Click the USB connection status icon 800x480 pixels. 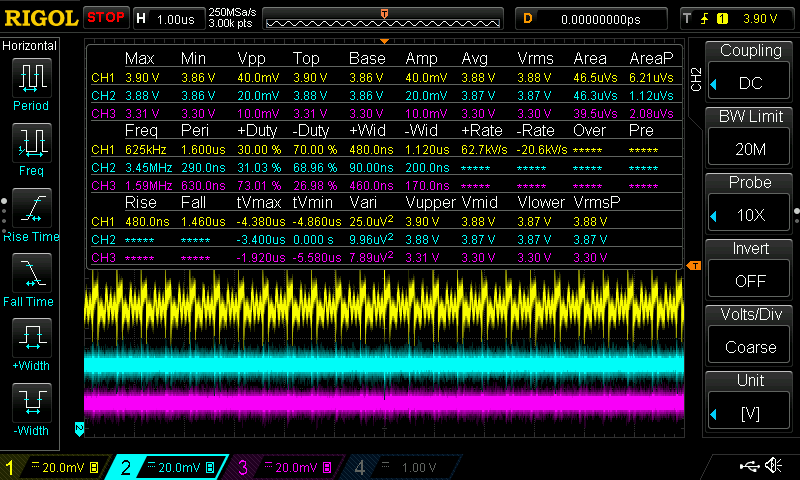coord(749,466)
